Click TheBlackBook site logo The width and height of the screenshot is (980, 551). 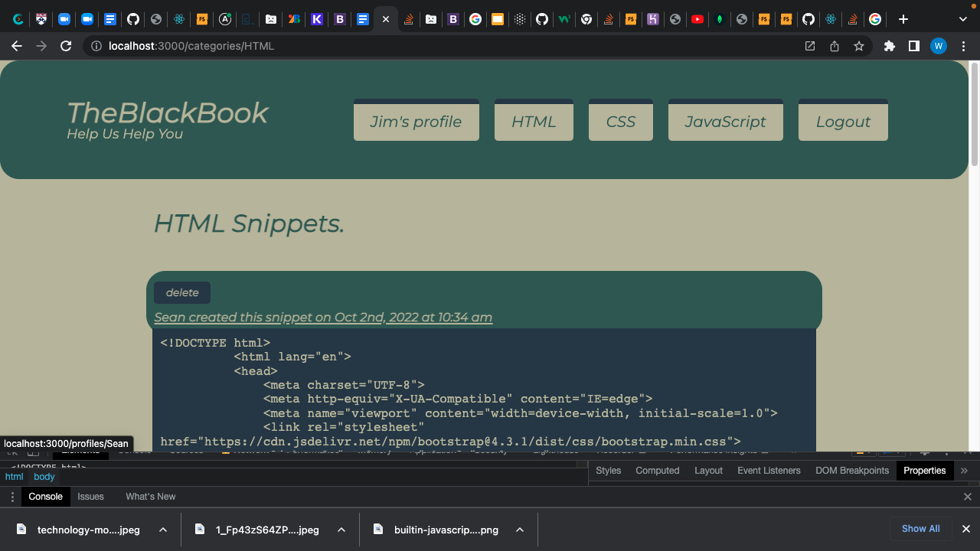(x=168, y=112)
